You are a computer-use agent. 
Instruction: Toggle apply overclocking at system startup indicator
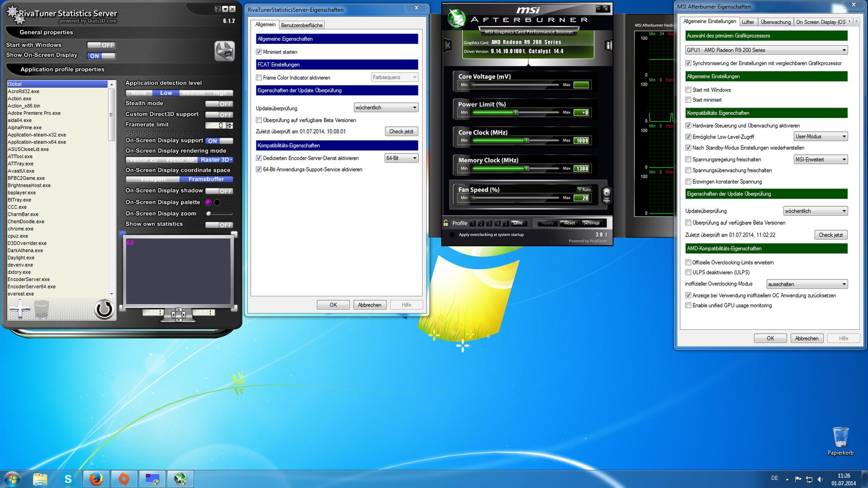(452, 235)
